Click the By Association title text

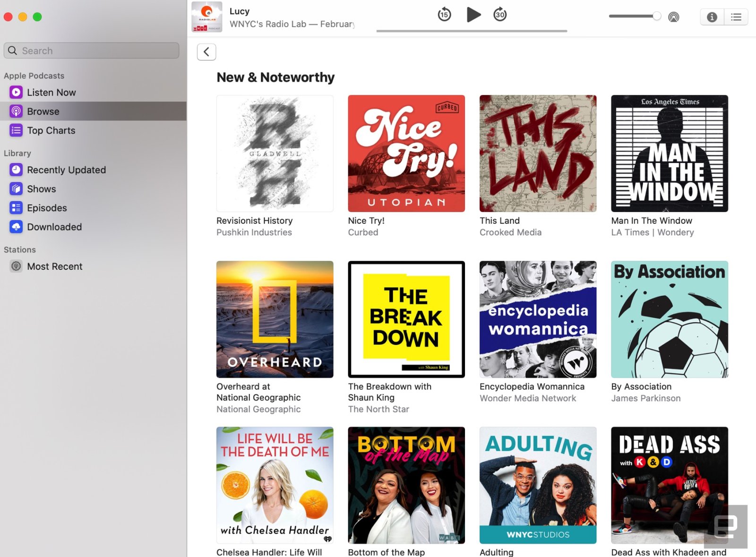641,386
